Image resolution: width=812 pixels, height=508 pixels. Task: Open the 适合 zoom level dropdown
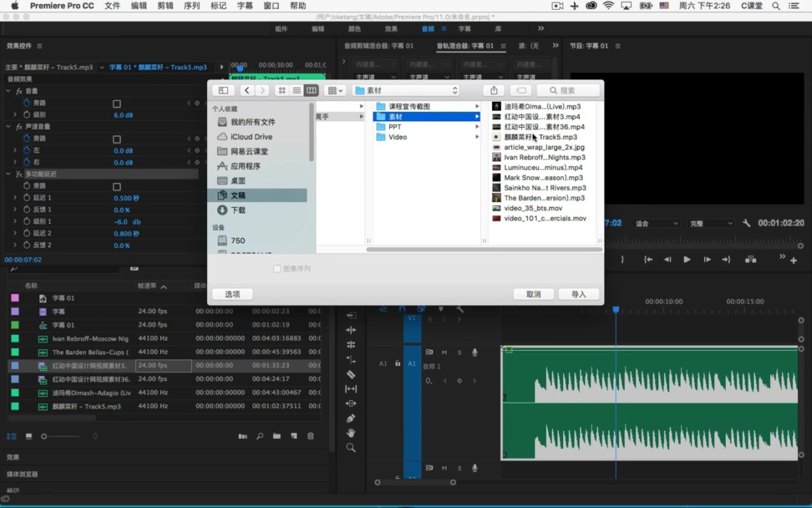point(657,224)
